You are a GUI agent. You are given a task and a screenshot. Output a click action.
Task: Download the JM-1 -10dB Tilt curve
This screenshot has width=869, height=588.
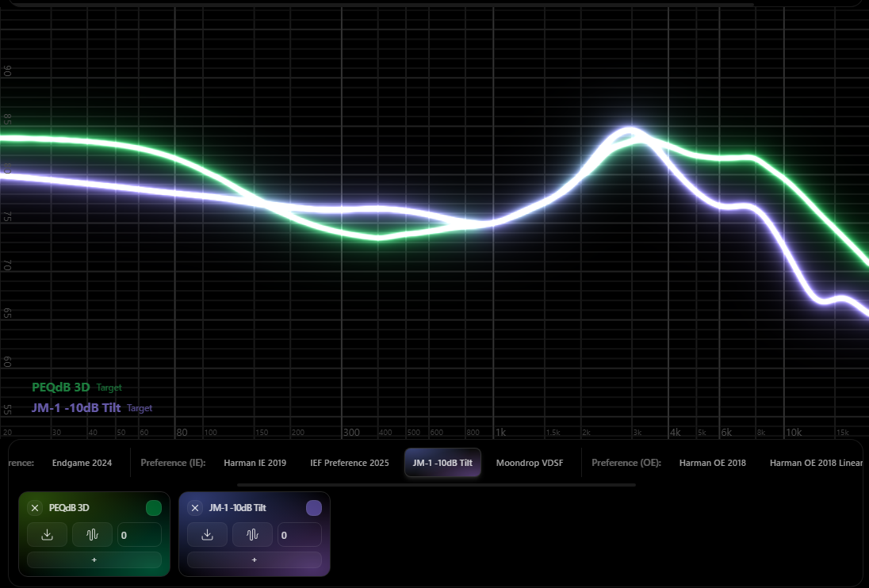pyautogui.click(x=207, y=535)
